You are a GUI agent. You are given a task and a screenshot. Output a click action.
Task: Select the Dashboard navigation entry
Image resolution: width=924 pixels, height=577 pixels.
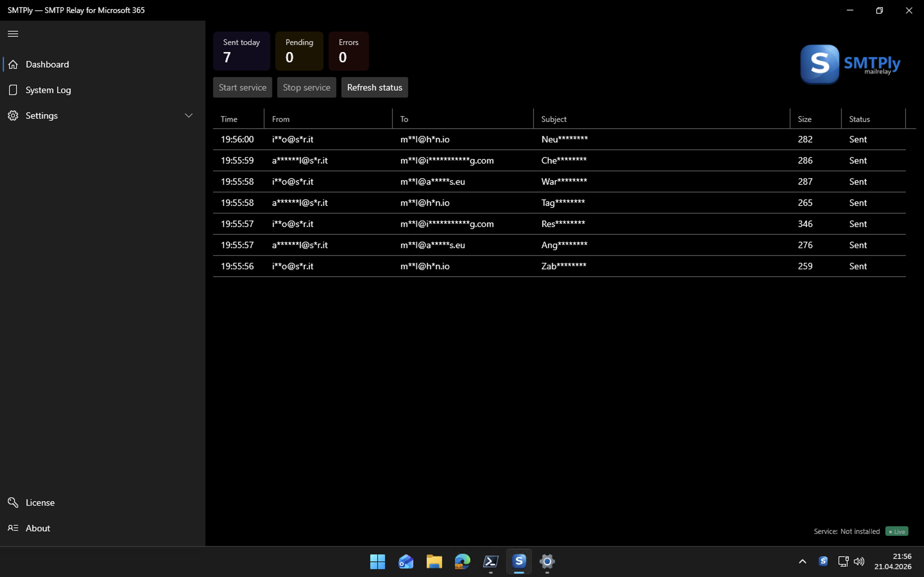[x=47, y=64]
